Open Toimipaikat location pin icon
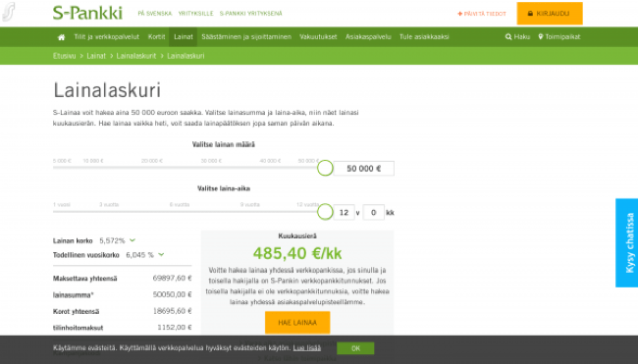This screenshot has width=638, height=364. pyautogui.click(x=541, y=36)
